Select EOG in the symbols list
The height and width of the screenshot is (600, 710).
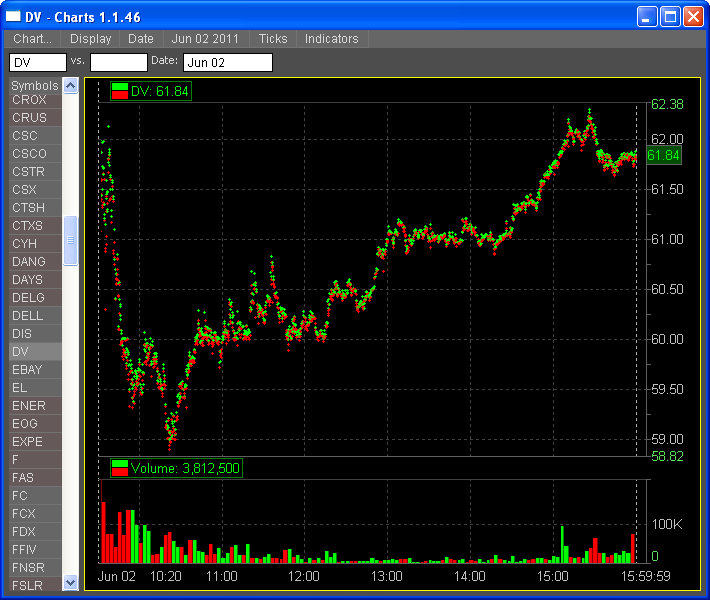[35, 424]
